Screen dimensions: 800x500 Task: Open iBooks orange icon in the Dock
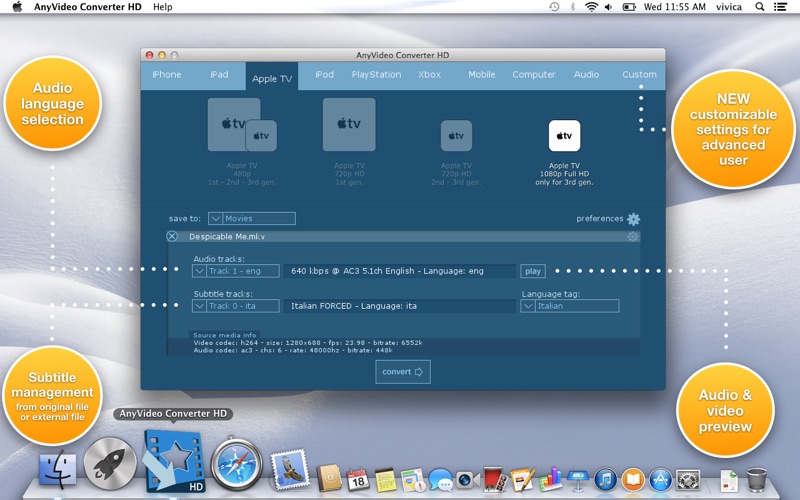(633, 480)
